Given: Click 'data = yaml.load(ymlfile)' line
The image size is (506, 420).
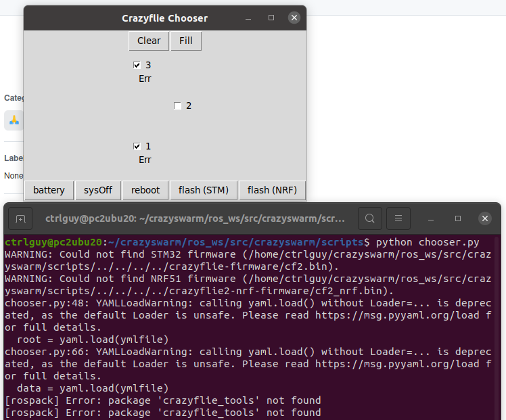Looking at the screenshot, I should click(x=93, y=388).
